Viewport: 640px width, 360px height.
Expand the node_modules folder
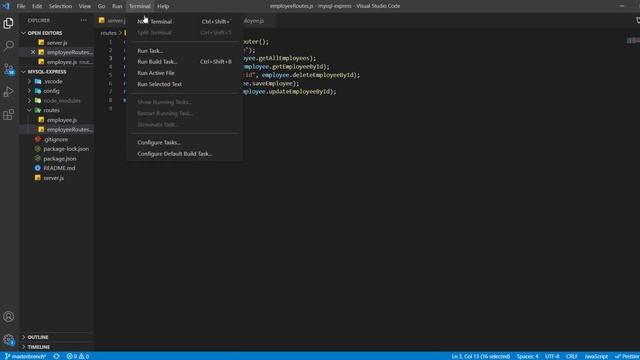pos(62,100)
